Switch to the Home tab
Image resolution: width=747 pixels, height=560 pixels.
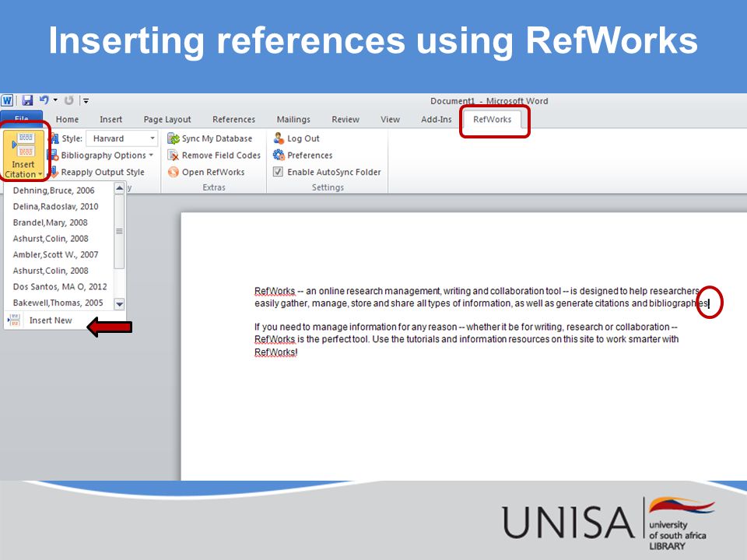67,120
